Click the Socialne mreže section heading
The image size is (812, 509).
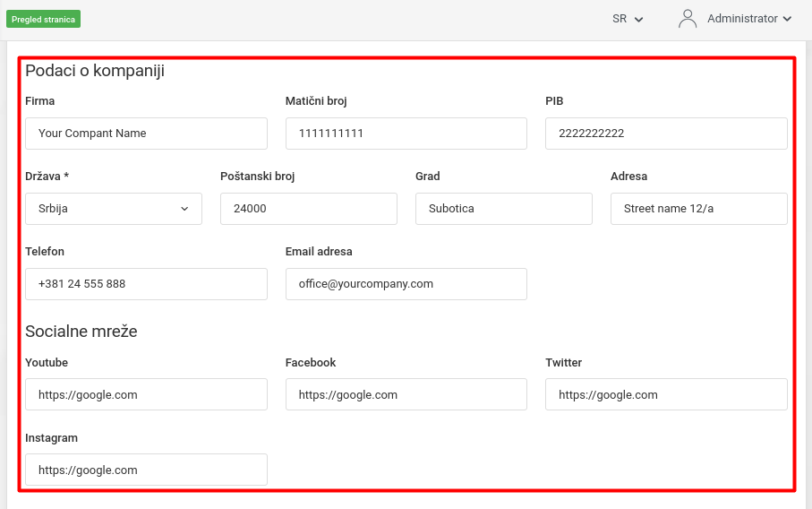81,332
